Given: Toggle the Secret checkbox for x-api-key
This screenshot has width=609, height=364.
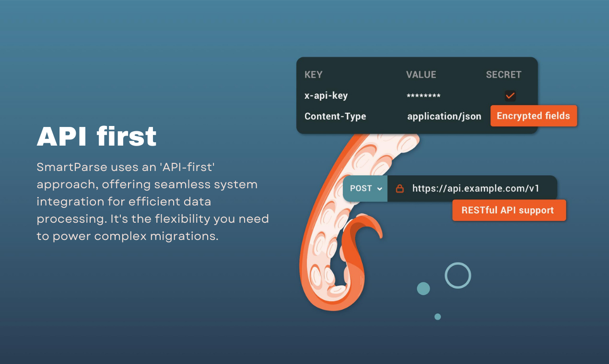Looking at the screenshot, I should tap(510, 96).
